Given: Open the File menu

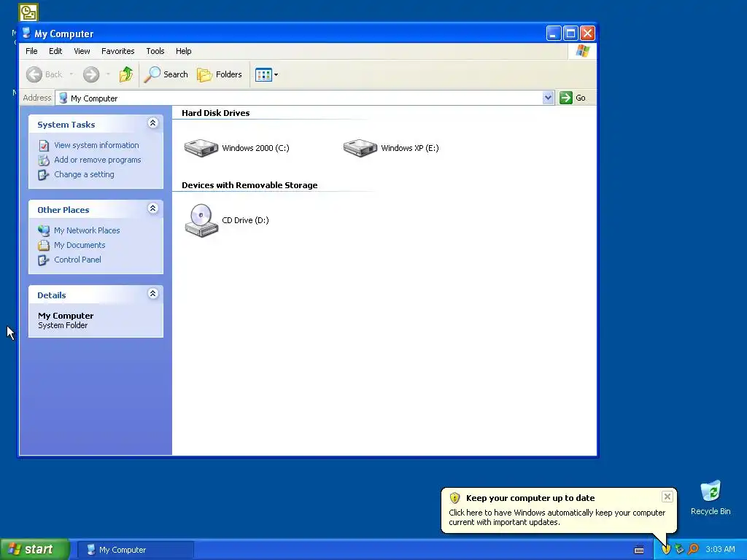Looking at the screenshot, I should tap(31, 51).
